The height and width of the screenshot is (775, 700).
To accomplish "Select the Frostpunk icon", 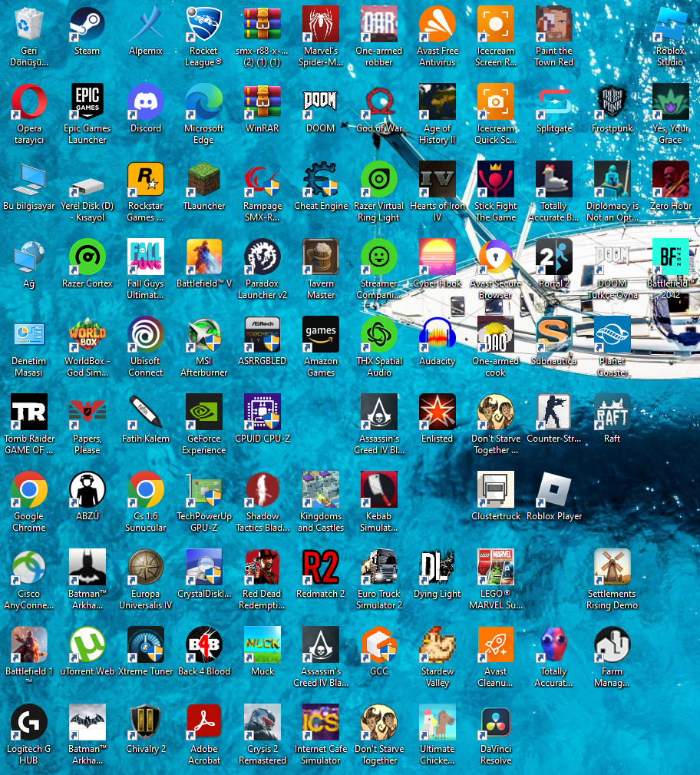I will [612, 102].
